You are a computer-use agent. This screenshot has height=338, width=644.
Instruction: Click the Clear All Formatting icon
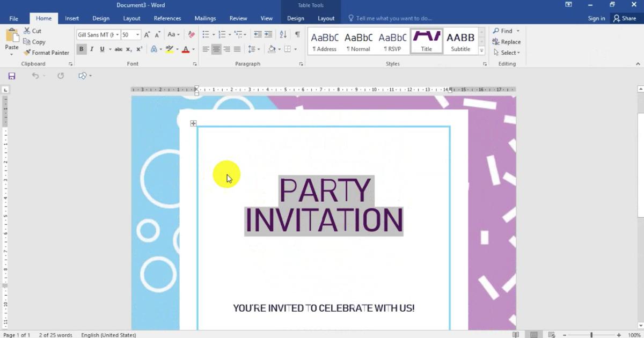(x=192, y=35)
